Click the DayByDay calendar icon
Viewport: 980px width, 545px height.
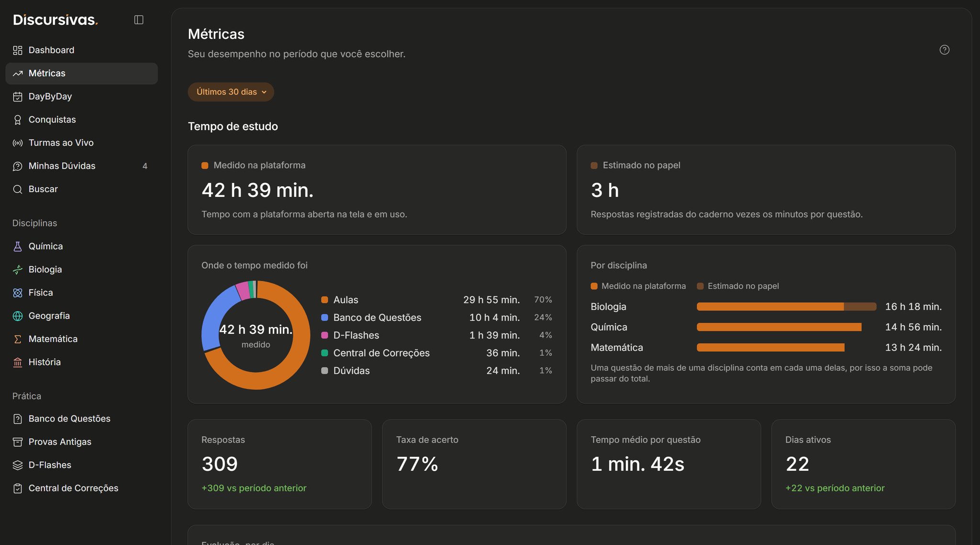coord(18,97)
